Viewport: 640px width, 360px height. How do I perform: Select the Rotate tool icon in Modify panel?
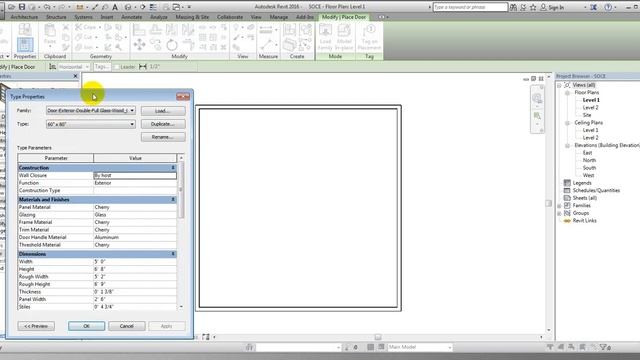172,44
